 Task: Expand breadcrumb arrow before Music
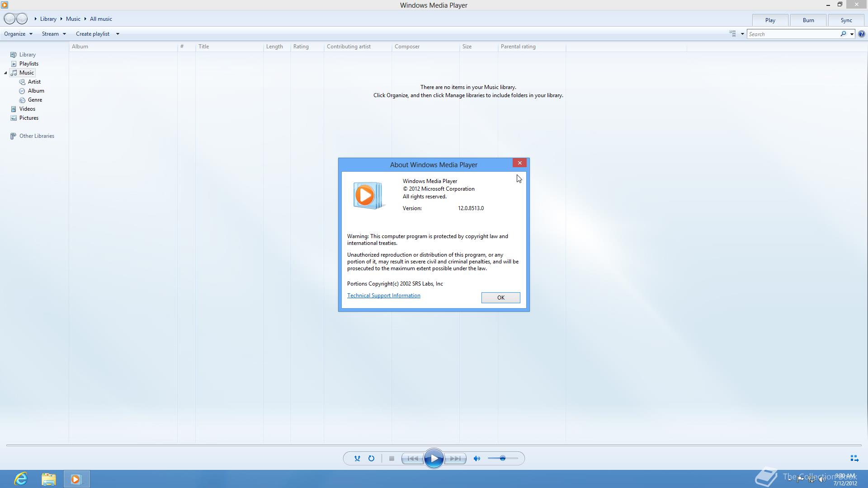click(61, 19)
